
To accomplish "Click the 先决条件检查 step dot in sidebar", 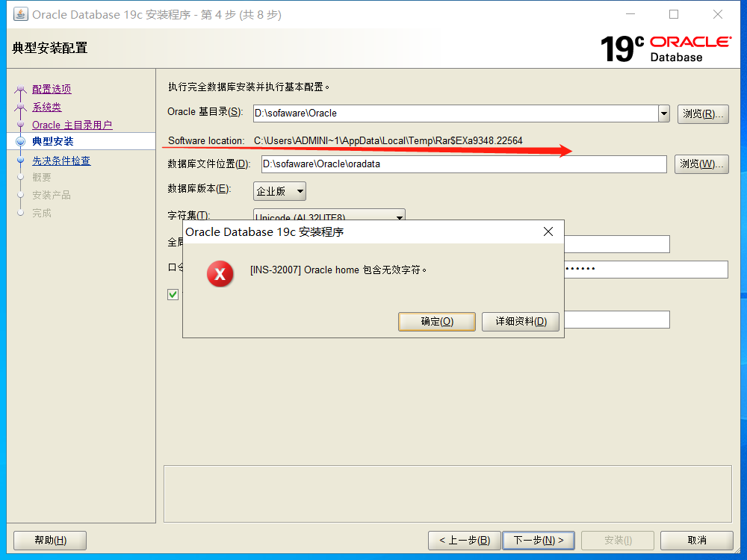I will point(20,159).
